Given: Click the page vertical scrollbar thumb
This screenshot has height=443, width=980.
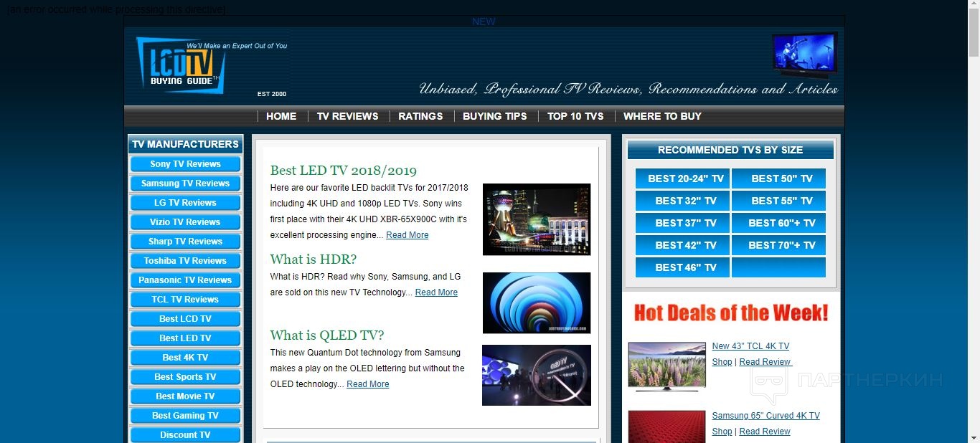Looking at the screenshot, I should coord(974,34).
